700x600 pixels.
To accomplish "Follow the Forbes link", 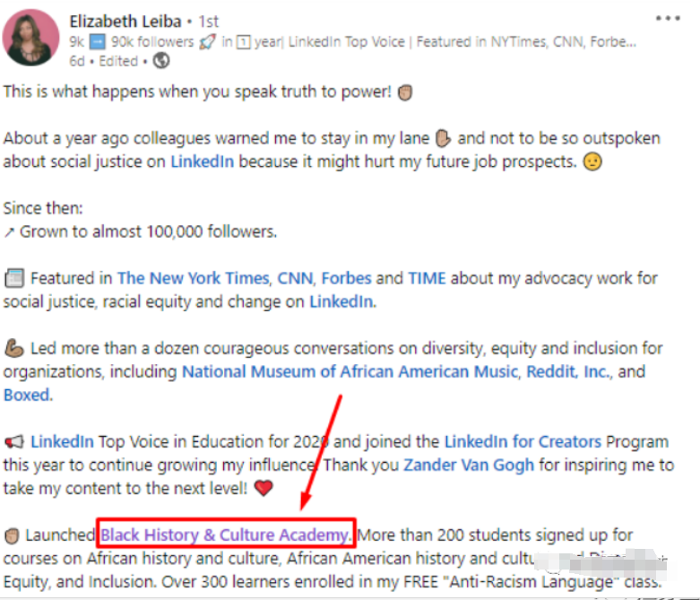I will point(346,278).
